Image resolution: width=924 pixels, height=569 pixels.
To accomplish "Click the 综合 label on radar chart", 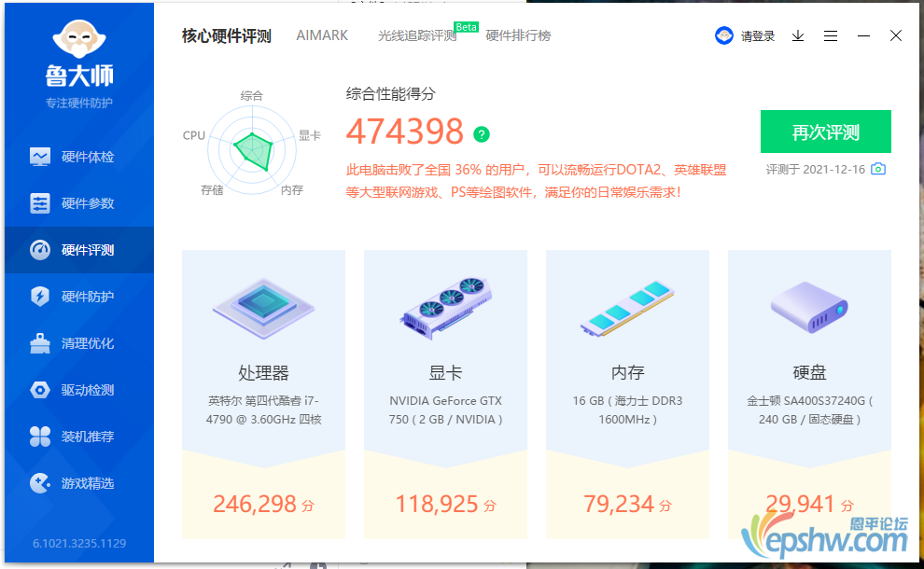I will (252, 95).
